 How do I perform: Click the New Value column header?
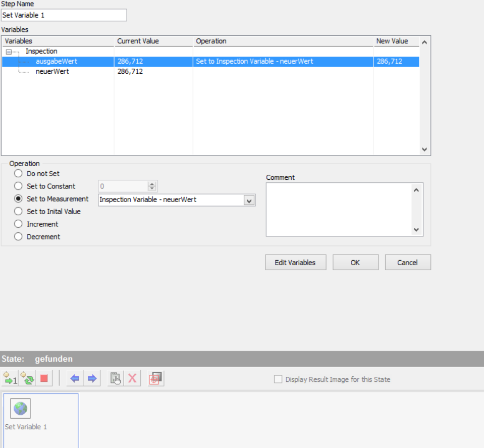396,41
